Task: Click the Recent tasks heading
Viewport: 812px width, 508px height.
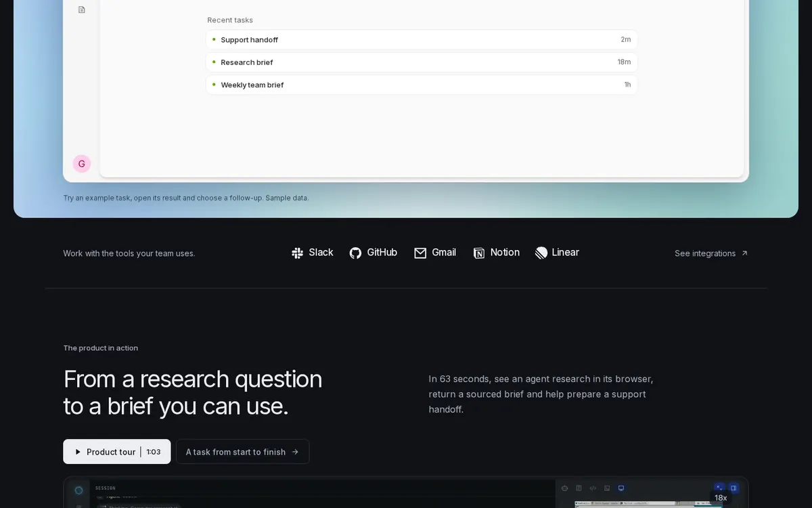Action: pos(230,20)
